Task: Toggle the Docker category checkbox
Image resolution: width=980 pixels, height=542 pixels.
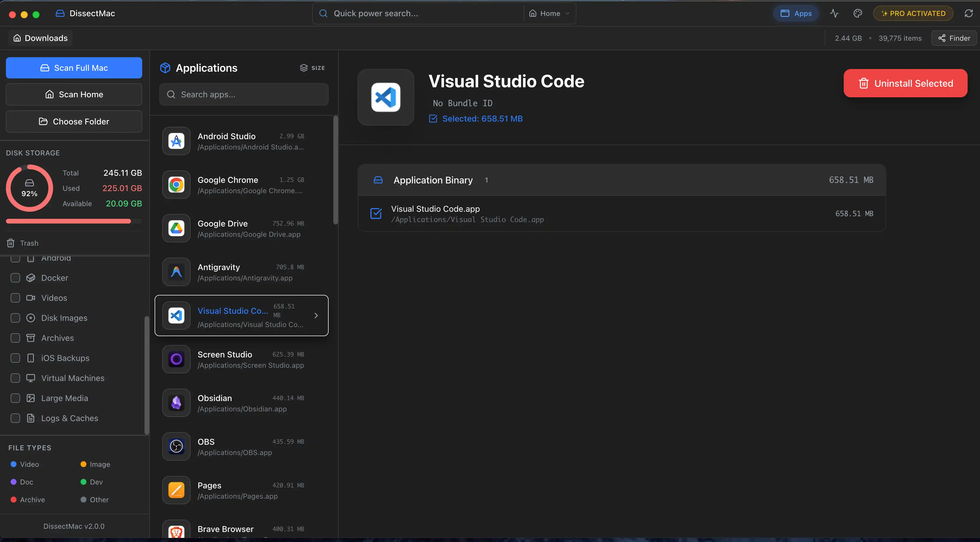Action: pos(15,278)
